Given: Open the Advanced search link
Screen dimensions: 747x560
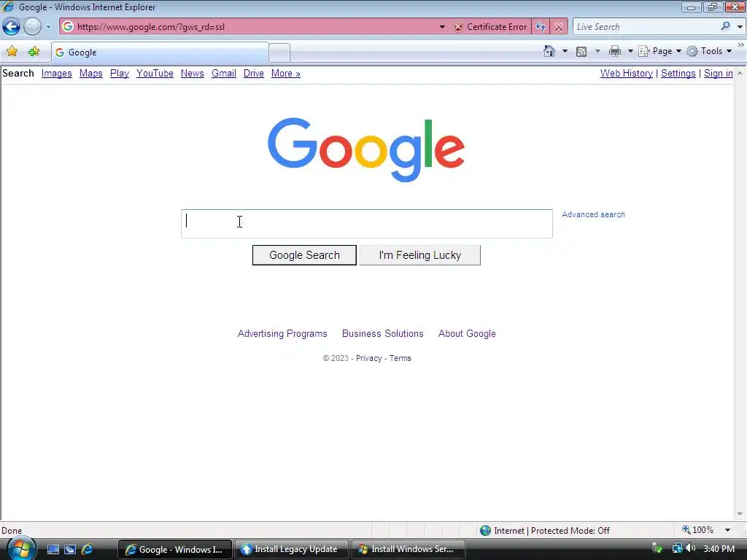Looking at the screenshot, I should (x=593, y=215).
